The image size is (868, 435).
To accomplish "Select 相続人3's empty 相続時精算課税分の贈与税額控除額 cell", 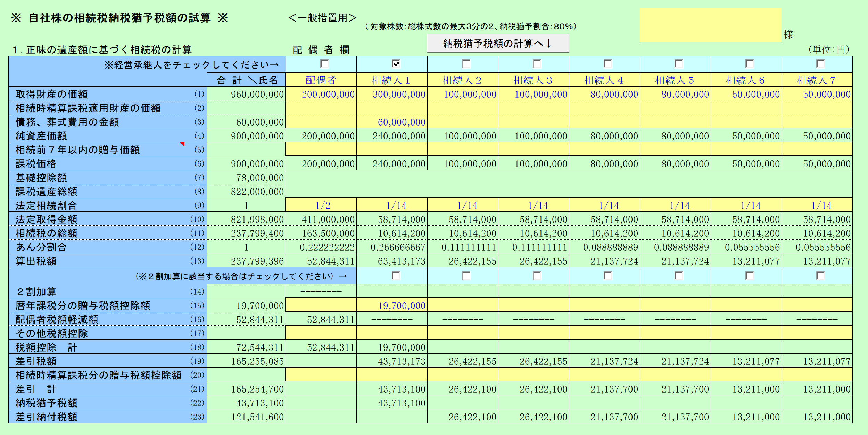I will tap(534, 374).
